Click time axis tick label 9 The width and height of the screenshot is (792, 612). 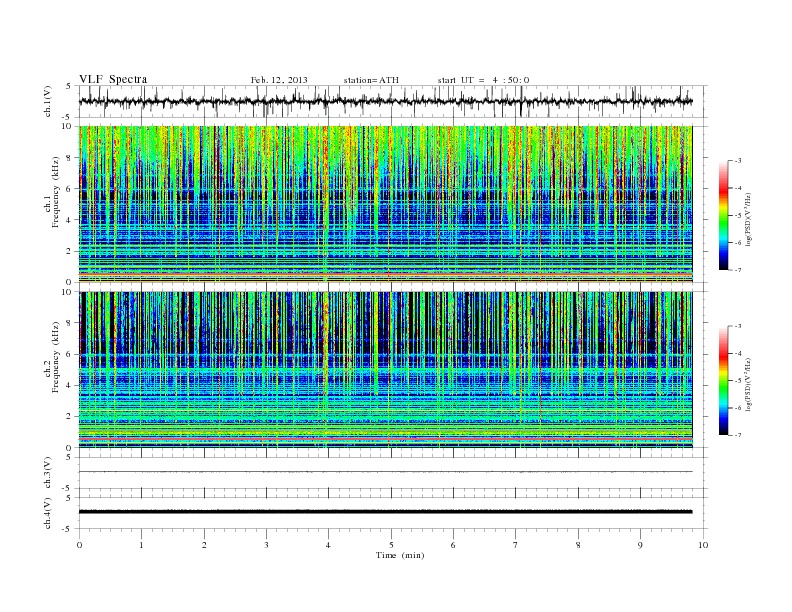640,545
